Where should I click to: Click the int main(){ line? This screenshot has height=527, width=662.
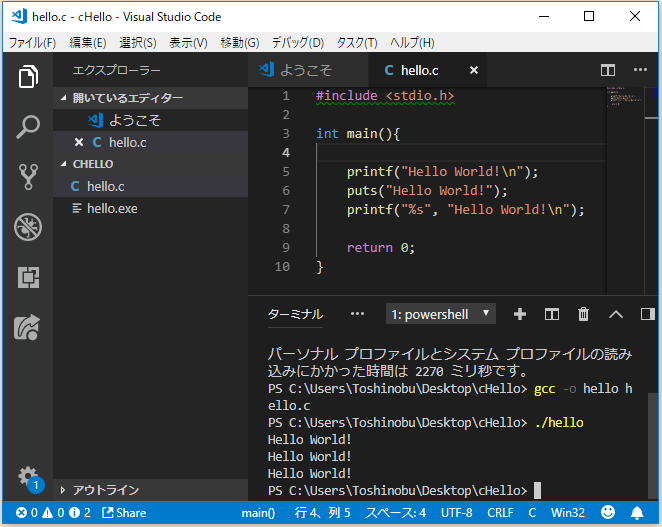click(358, 134)
